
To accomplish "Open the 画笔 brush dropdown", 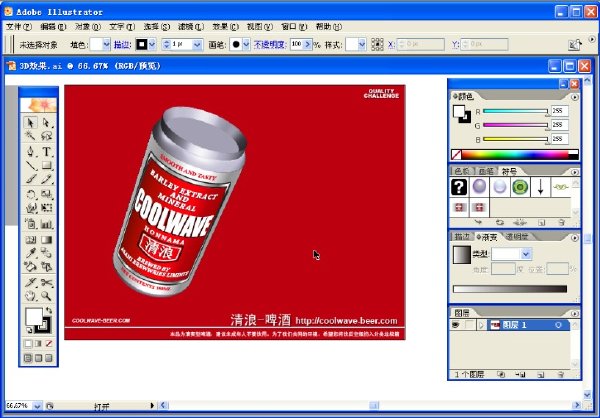I will click(x=246, y=45).
